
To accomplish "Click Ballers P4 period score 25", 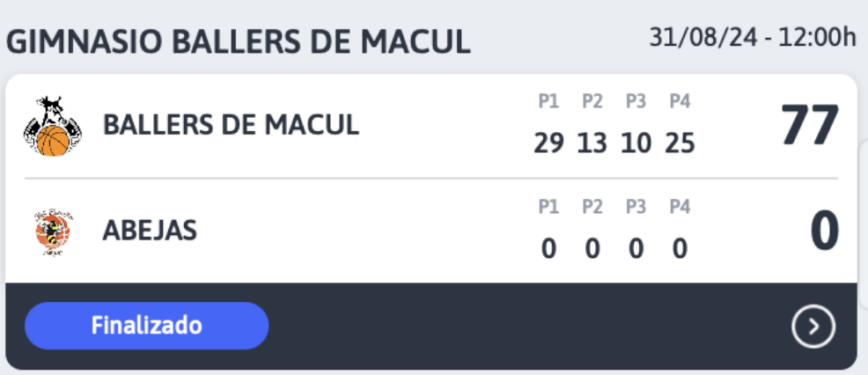I will click(x=680, y=144).
